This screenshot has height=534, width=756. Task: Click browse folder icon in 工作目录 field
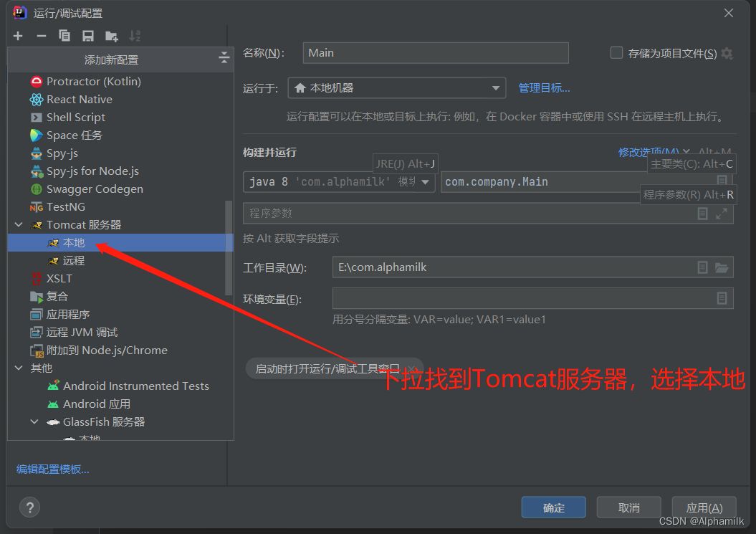[x=722, y=267]
